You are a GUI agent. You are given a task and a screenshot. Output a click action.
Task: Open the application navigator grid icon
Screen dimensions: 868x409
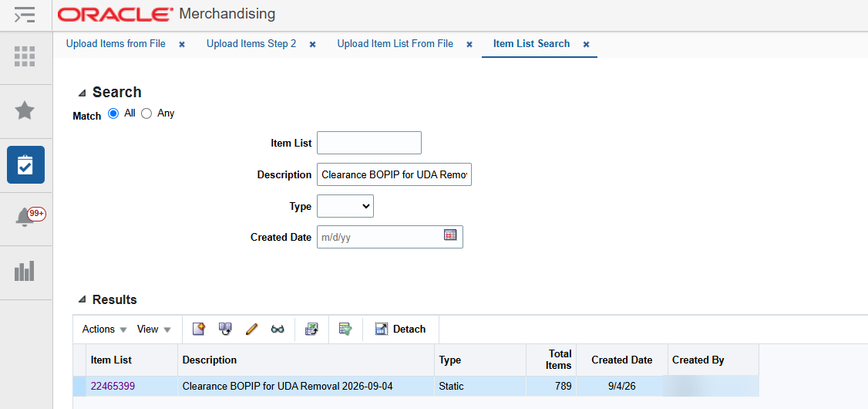point(25,56)
